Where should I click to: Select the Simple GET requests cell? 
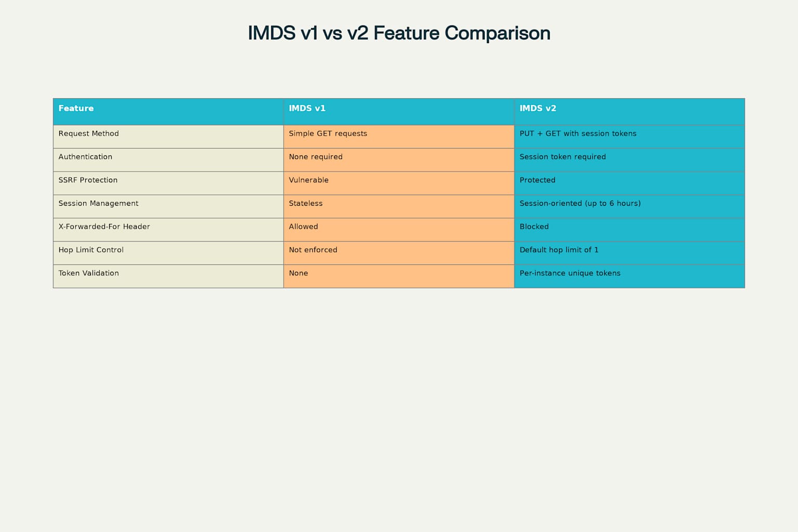tap(399, 137)
